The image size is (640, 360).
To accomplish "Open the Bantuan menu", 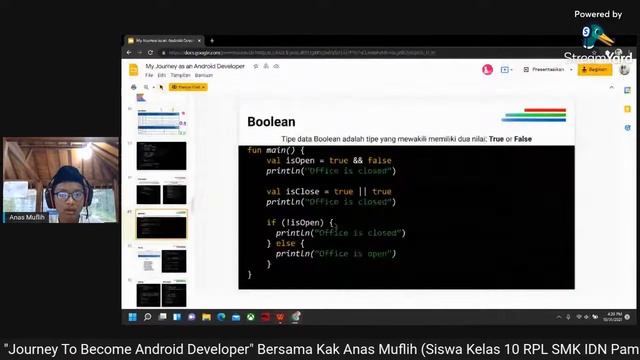I will 204,76.
